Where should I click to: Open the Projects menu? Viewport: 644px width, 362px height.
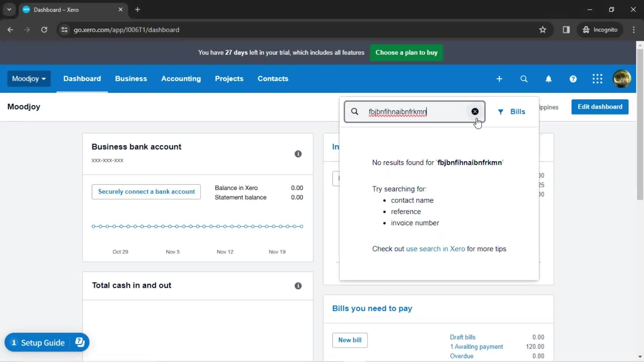(x=229, y=79)
